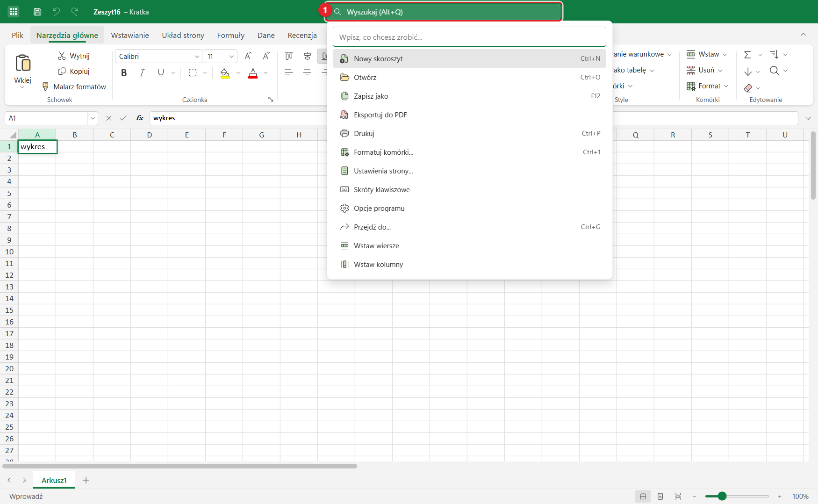Click the Wytnij scissors icon
This screenshot has height=504, width=818.
pyautogui.click(x=62, y=56)
